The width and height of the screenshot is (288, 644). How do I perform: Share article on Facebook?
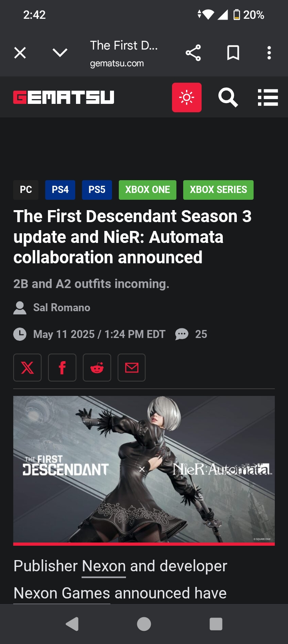(62, 368)
